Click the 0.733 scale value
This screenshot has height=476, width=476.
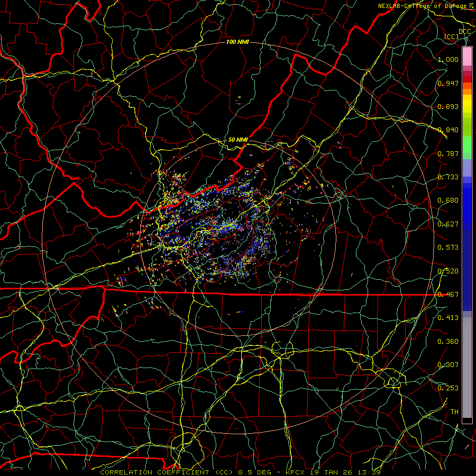(x=448, y=177)
